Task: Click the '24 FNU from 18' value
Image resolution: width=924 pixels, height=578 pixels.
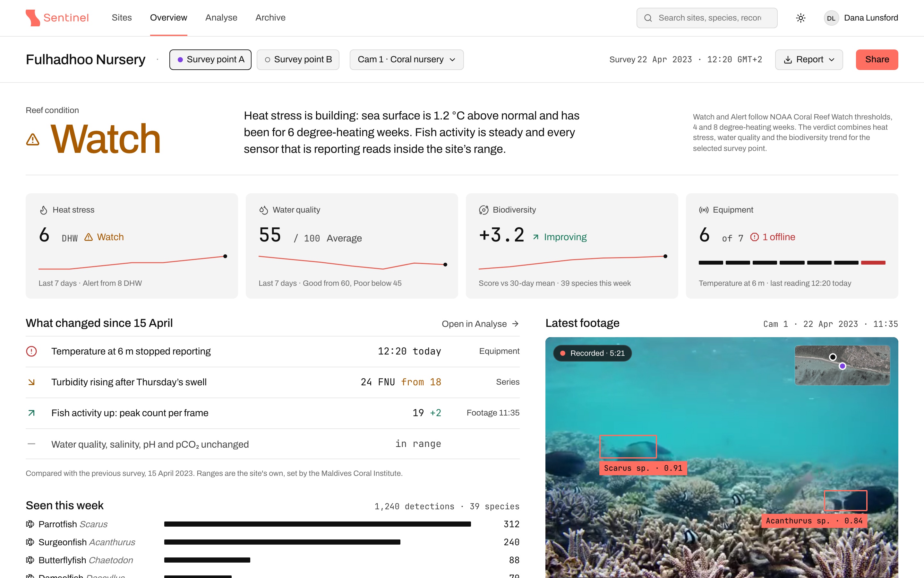Action: 401,382
